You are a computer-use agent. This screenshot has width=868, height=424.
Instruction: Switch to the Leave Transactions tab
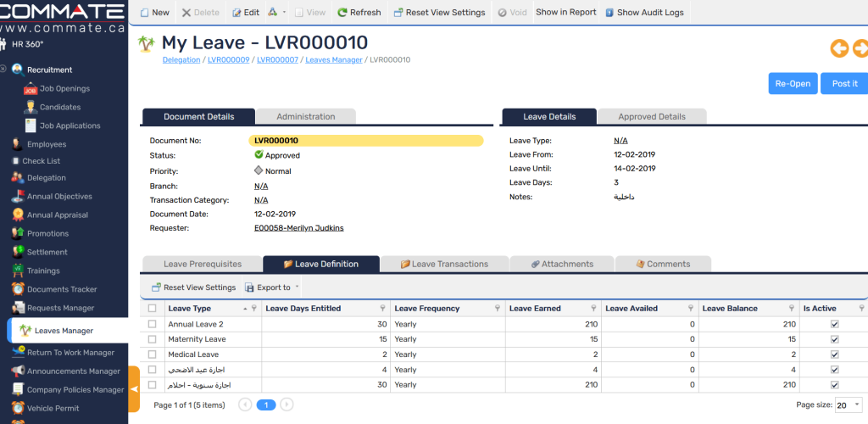click(444, 264)
